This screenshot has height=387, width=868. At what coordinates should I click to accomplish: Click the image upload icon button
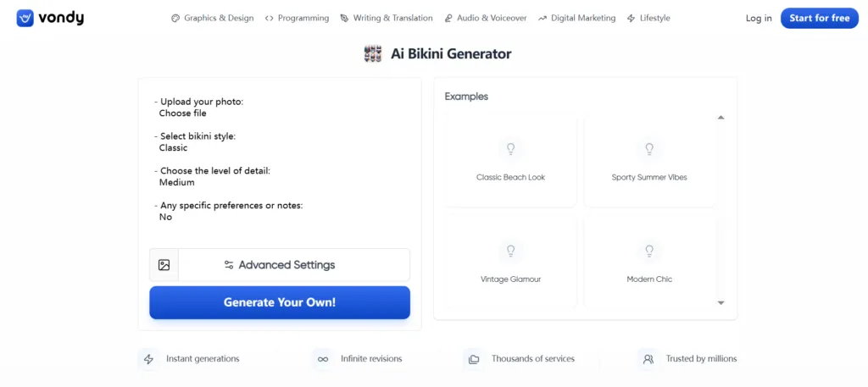(164, 265)
